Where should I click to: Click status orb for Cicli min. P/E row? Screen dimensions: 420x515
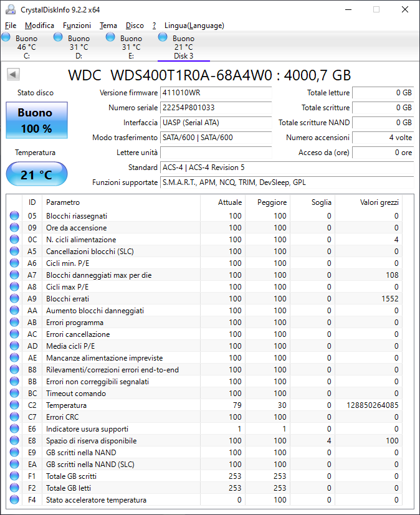pos(14,263)
